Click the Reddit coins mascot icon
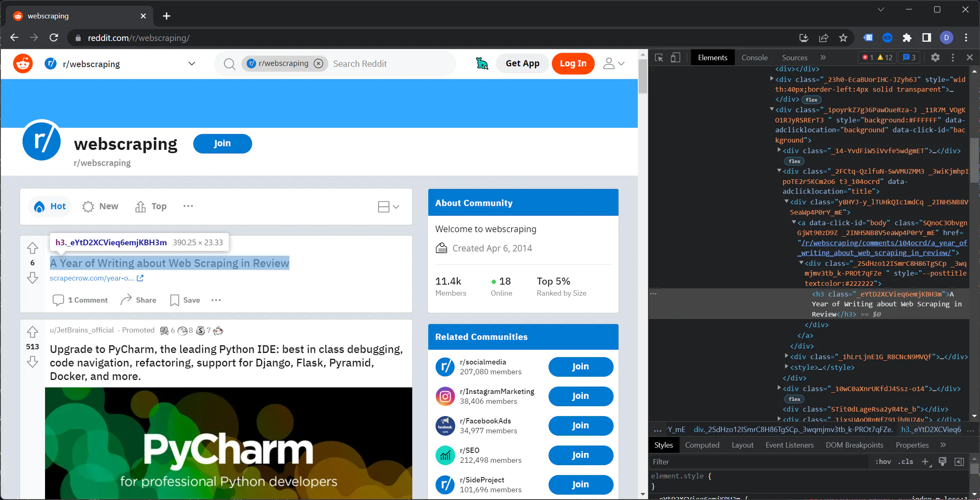Screen dimensions: 980x500 (482, 63)
